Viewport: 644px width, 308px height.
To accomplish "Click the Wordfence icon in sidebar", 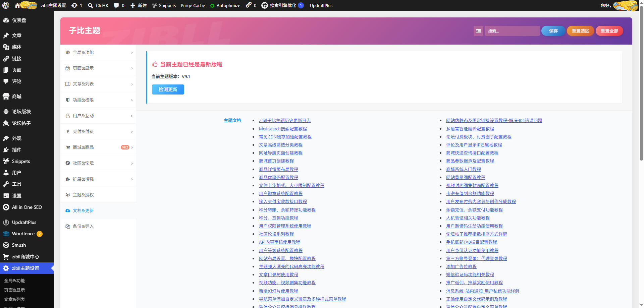I will (x=6, y=234).
